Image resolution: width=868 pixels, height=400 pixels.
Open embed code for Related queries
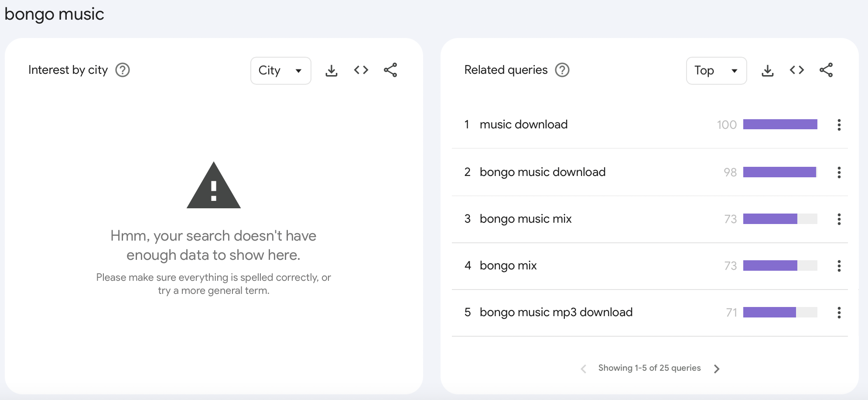[x=796, y=70]
